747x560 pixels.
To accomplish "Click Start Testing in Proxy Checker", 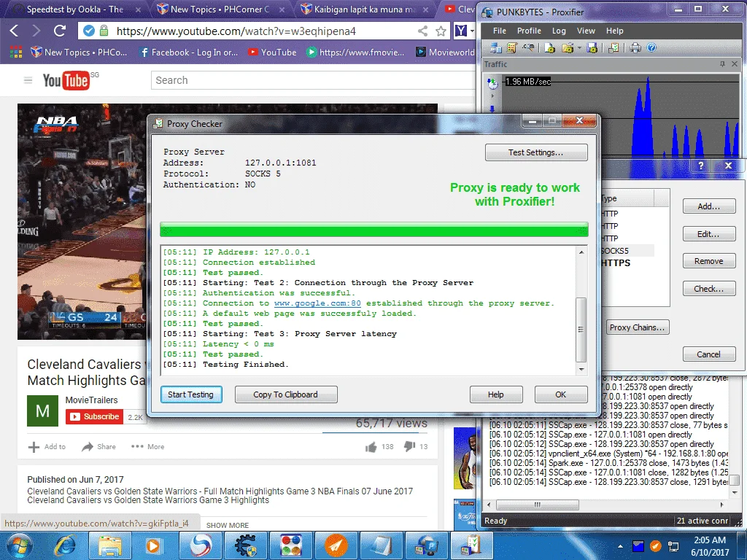I will (191, 394).
